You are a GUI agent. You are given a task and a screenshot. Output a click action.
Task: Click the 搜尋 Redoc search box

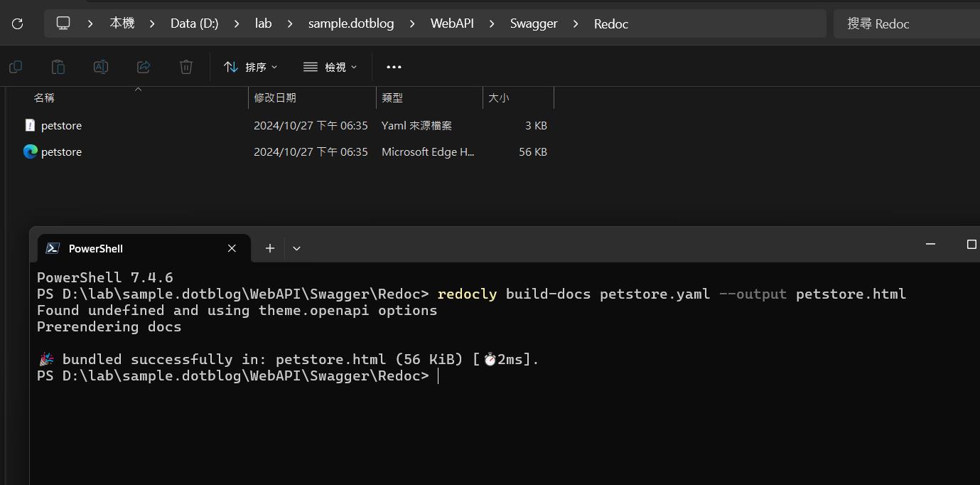(906, 23)
